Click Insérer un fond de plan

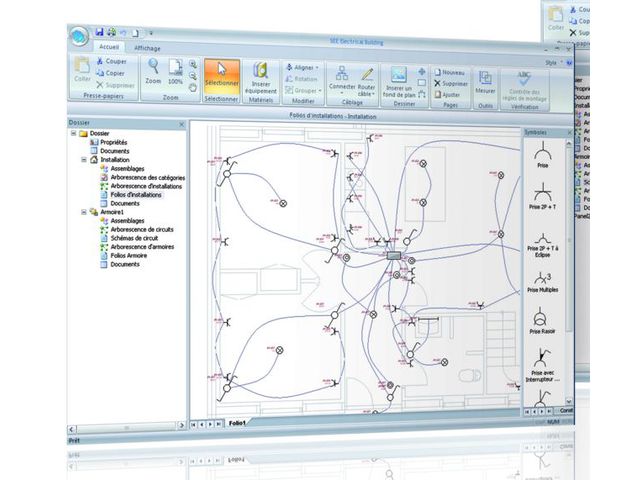pos(398,81)
